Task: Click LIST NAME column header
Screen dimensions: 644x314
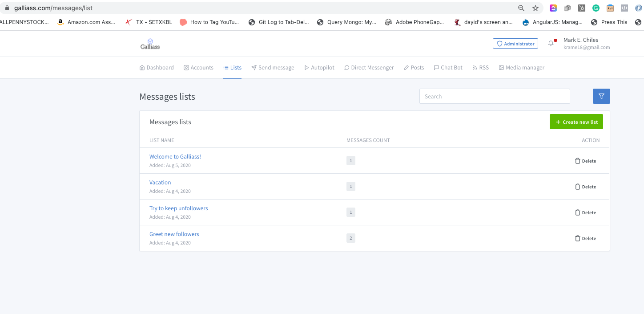Action: pos(162,140)
